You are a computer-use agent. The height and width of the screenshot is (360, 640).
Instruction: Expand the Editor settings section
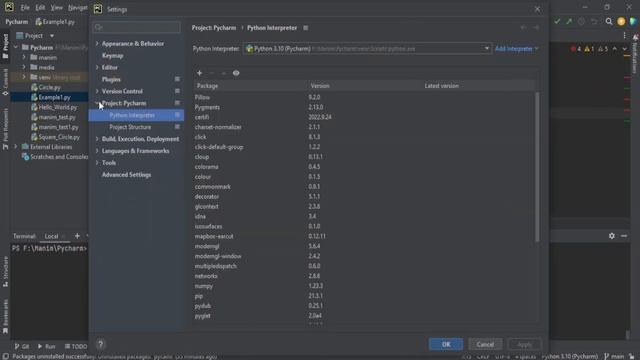(x=97, y=67)
